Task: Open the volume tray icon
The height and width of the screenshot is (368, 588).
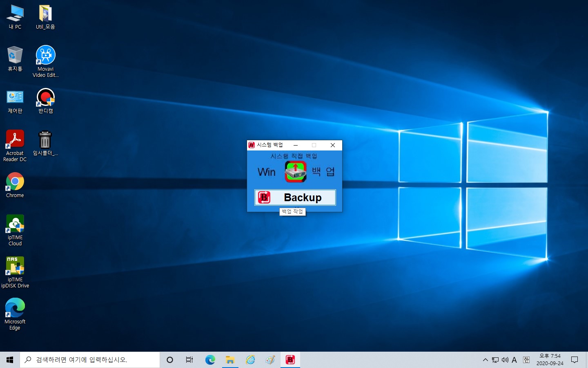Action: pos(505,360)
